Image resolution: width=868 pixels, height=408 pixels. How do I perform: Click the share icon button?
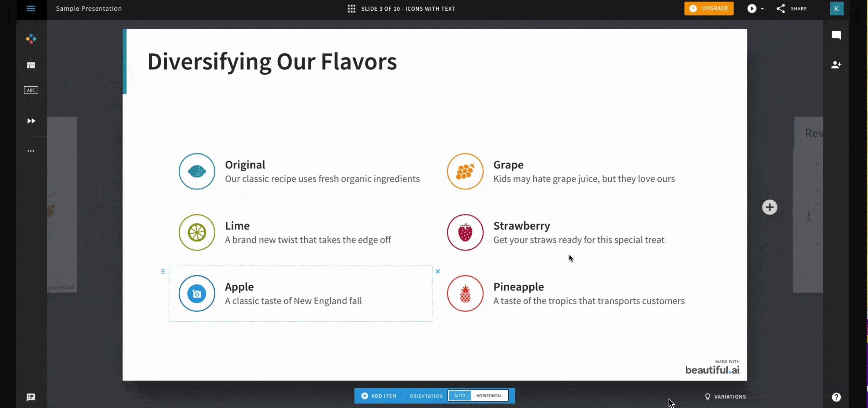(x=781, y=8)
